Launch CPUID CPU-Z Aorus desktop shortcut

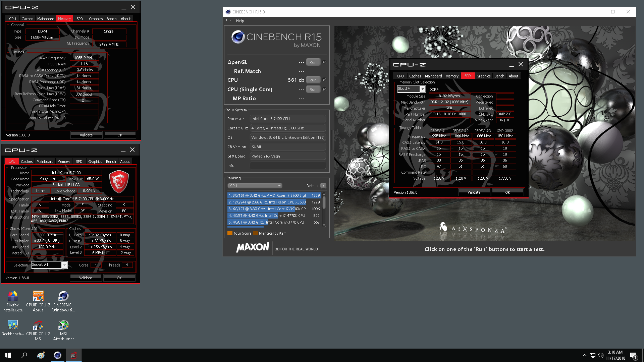click(x=38, y=301)
